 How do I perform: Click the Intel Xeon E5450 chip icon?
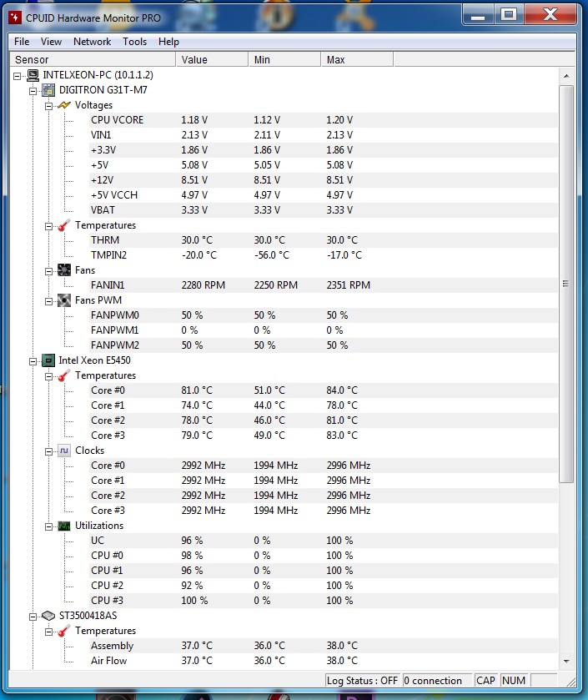[48, 360]
